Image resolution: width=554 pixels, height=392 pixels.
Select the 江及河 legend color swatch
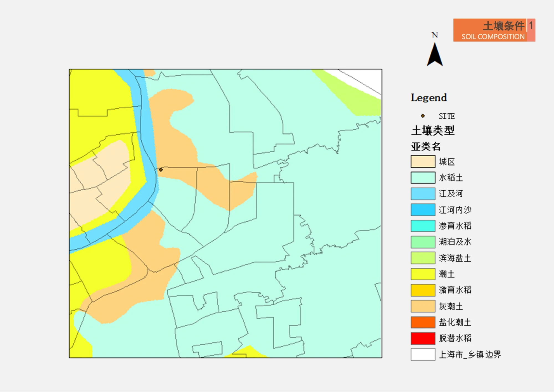click(x=423, y=194)
